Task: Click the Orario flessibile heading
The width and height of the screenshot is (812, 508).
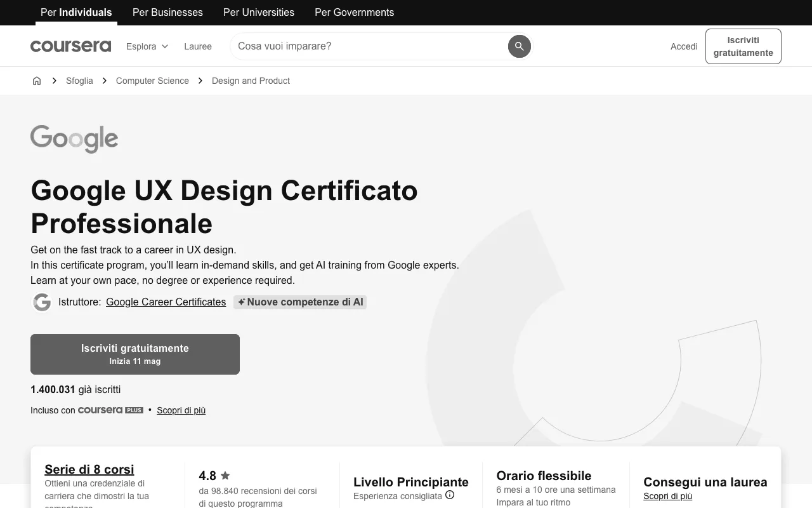Action: click(x=544, y=476)
